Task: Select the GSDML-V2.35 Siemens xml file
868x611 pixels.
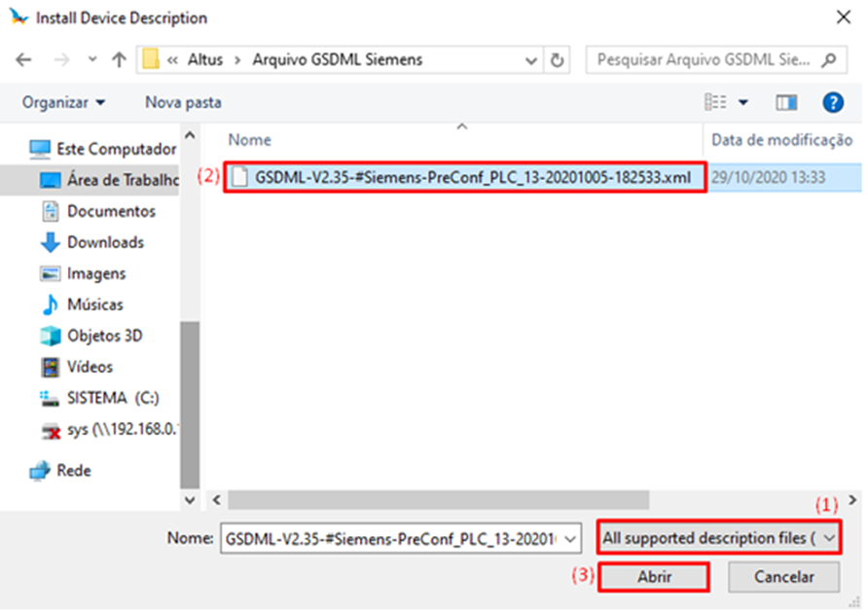Action: [x=473, y=178]
